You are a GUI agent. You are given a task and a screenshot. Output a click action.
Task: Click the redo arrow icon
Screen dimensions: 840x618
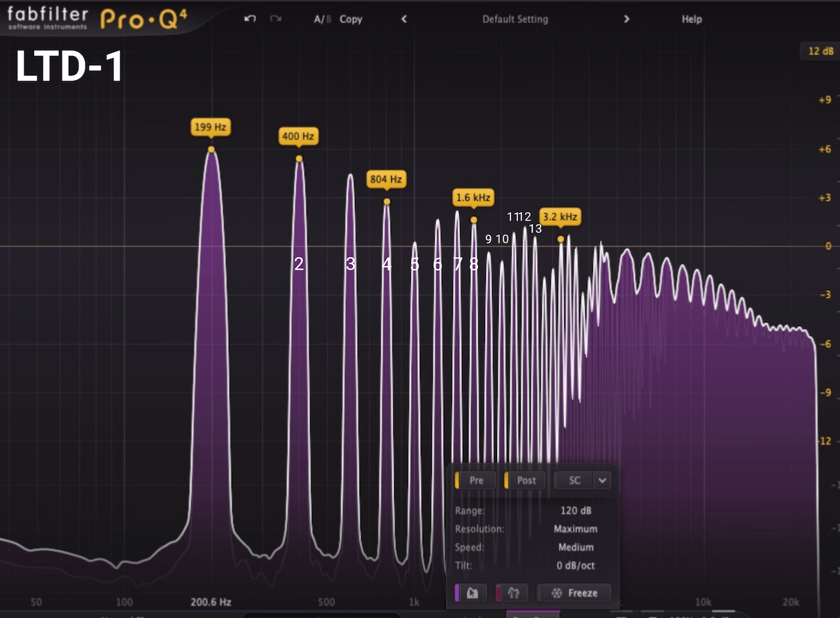(x=276, y=19)
